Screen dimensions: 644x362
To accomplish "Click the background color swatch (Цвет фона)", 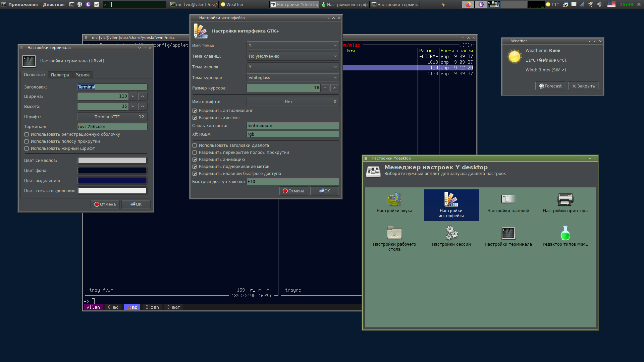I will [112, 171].
